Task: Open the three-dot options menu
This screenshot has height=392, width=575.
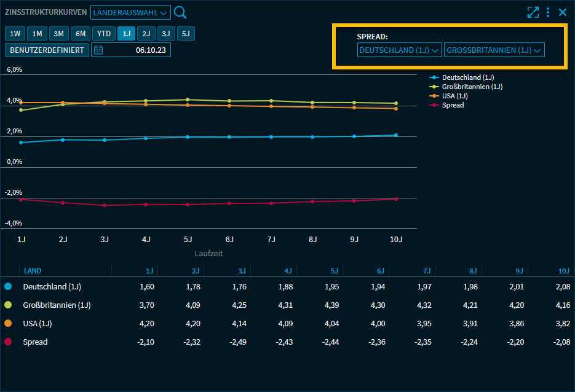Action: (548, 12)
